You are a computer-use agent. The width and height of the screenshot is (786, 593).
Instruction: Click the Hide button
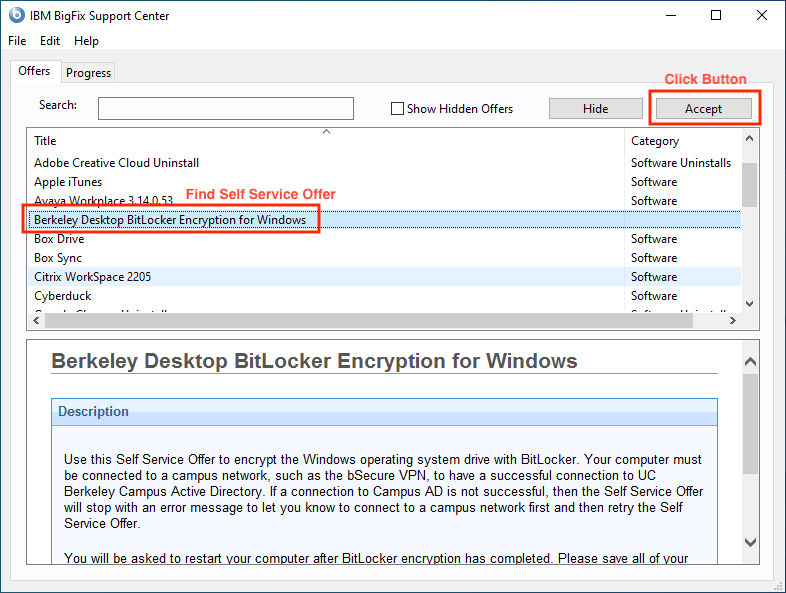(x=596, y=109)
